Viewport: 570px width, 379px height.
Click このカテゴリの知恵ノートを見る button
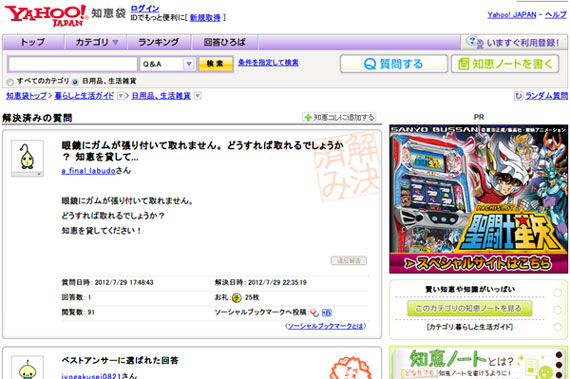point(469,309)
